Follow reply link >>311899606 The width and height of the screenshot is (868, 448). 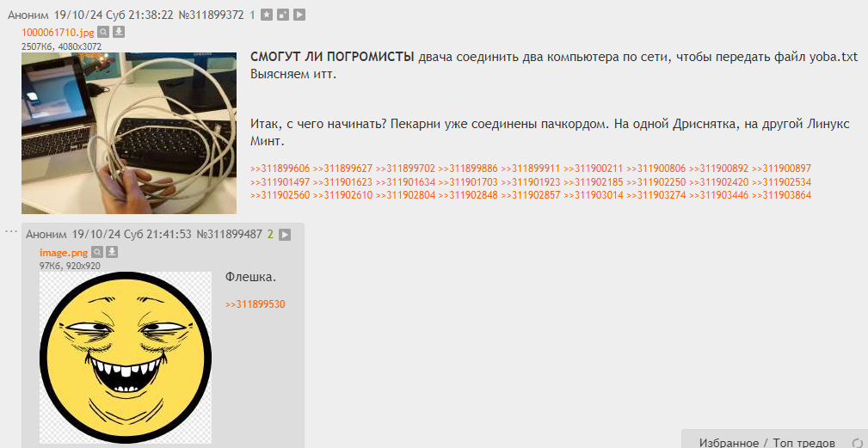280,169
